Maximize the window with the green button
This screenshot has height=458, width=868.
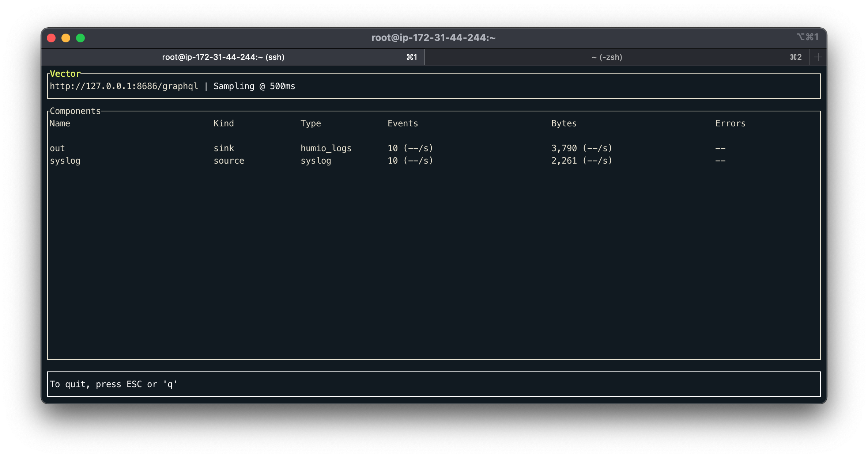click(80, 38)
